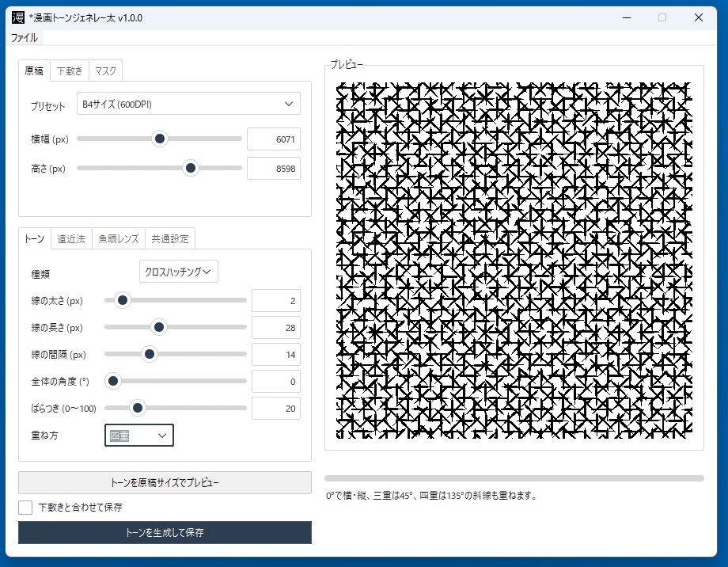This screenshot has height=567, width=728.
Task: Click the app icon in the title bar
Action: [x=18, y=17]
